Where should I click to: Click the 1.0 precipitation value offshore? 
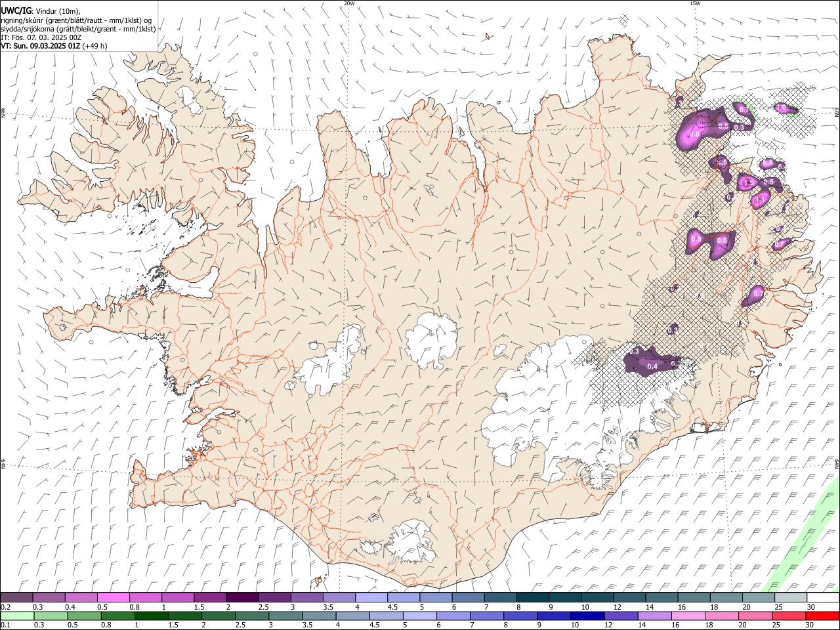click(x=780, y=107)
